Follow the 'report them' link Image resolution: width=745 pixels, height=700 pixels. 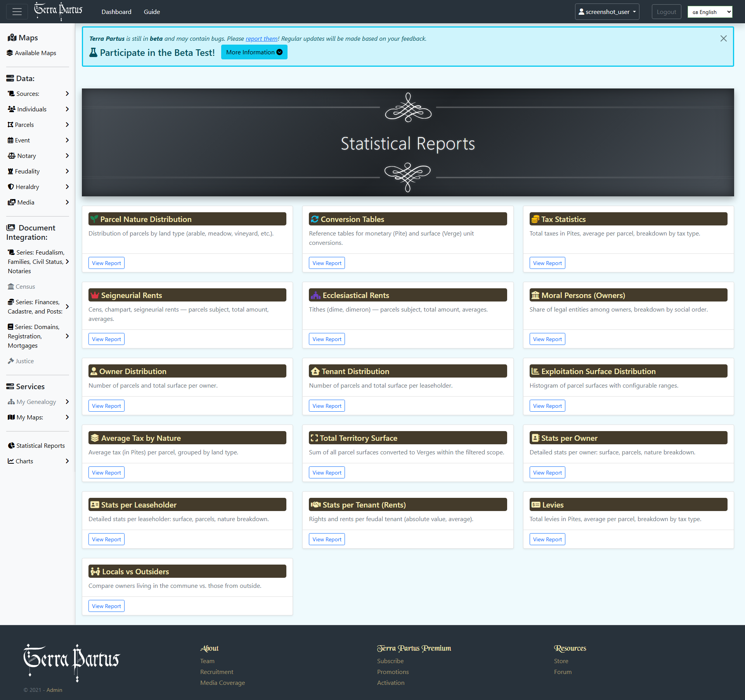pyautogui.click(x=262, y=38)
